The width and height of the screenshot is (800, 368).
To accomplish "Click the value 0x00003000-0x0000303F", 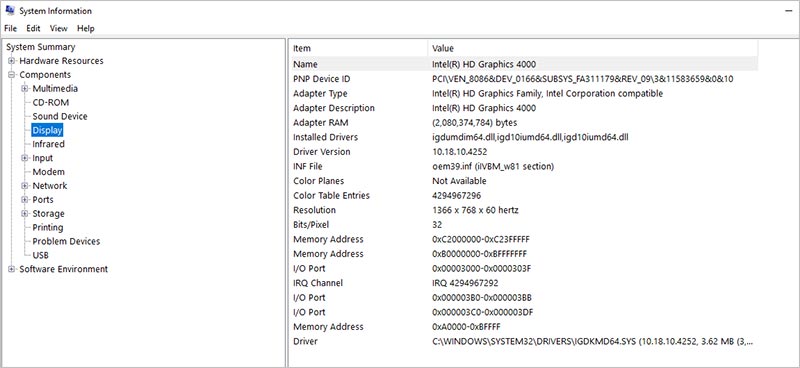I will click(x=482, y=268).
